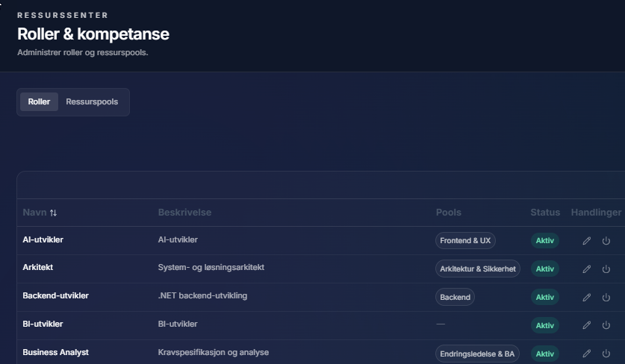Click the Handlinger column header

coord(596,213)
